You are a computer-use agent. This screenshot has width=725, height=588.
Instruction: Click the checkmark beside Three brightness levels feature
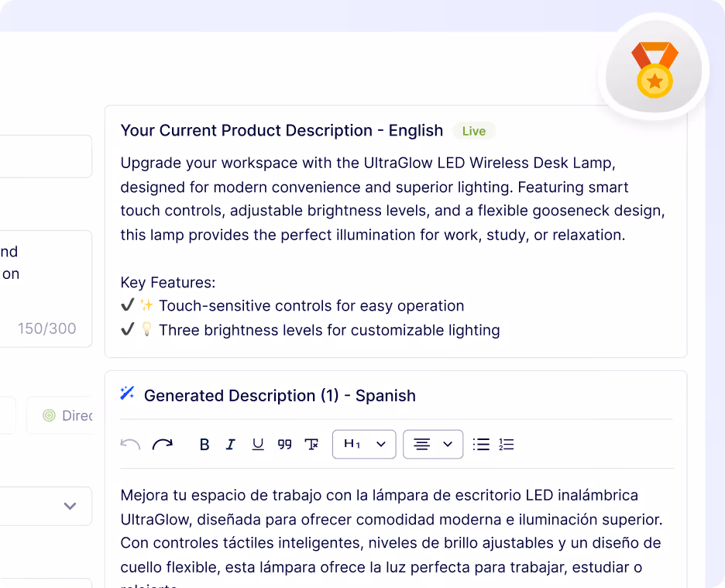pyautogui.click(x=129, y=330)
